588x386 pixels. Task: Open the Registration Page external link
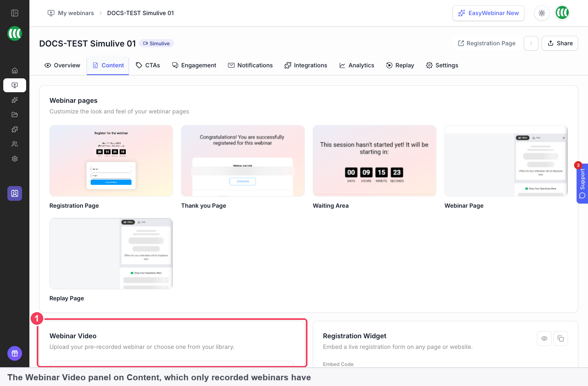point(486,43)
